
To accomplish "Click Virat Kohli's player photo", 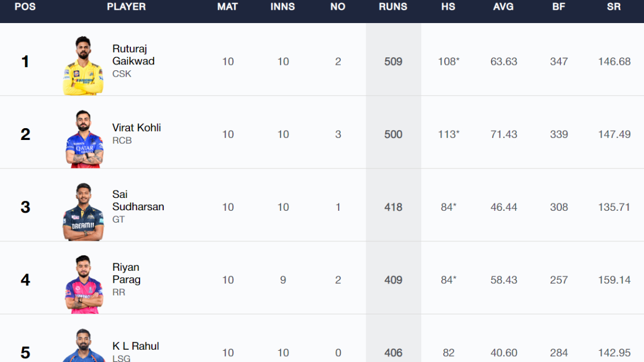I will [x=83, y=139].
